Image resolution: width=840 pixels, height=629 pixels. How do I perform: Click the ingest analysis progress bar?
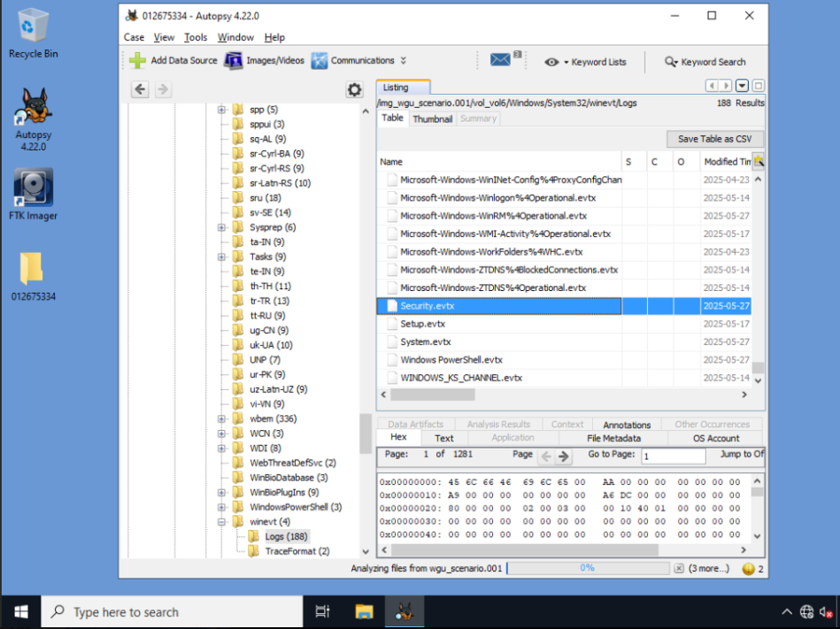tap(588, 568)
